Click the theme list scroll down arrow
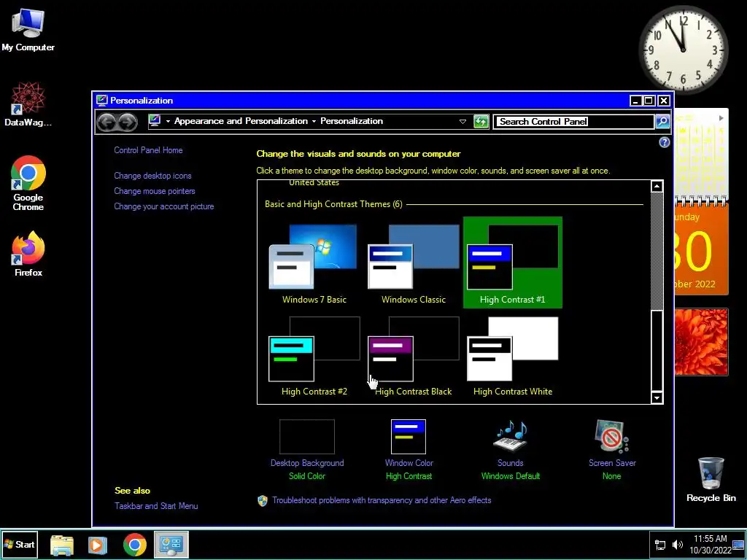The width and height of the screenshot is (747, 560). (x=657, y=397)
